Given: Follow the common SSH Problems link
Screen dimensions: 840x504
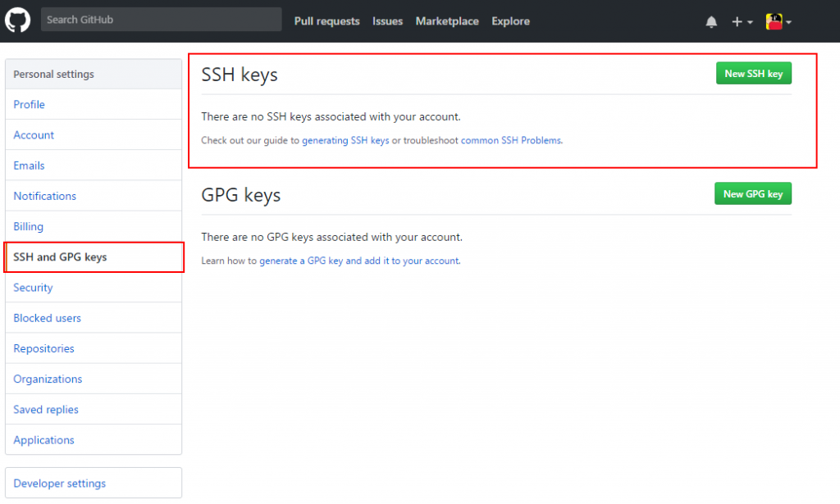Looking at the screenshot, I should click(x=511, y=140).
